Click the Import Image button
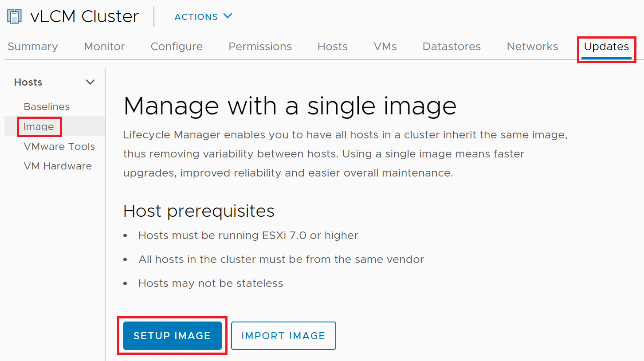Screen dimensions: 644x361 (x=283, y=336)
